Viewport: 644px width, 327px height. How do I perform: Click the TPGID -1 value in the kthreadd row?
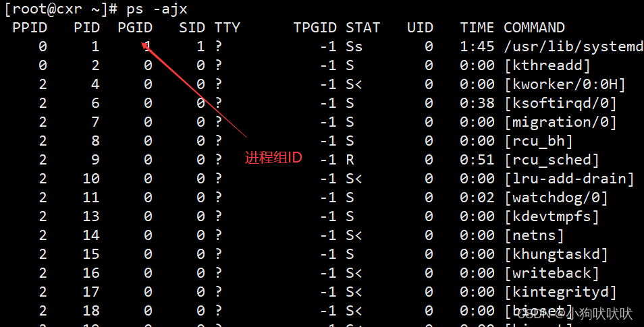pos(328,65)
